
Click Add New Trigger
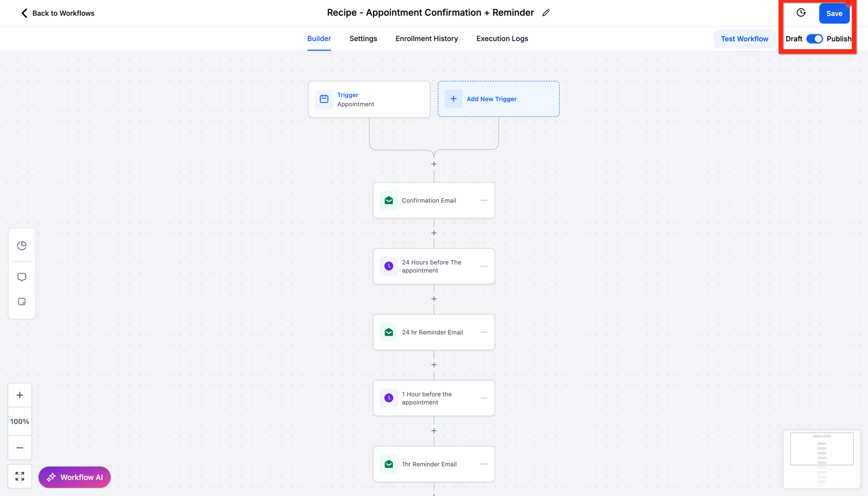click(491, 99)
